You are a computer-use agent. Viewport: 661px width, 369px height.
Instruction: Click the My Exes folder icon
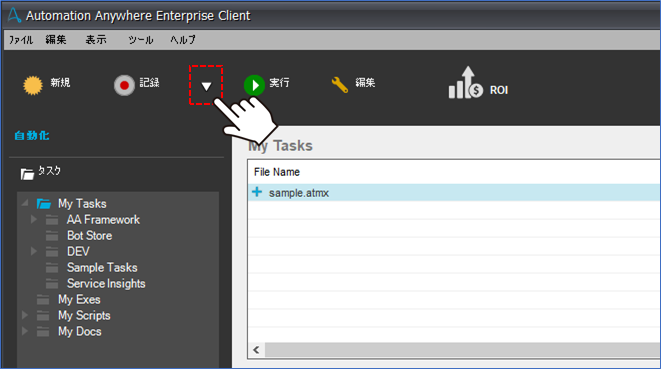(x=43, y=299)
